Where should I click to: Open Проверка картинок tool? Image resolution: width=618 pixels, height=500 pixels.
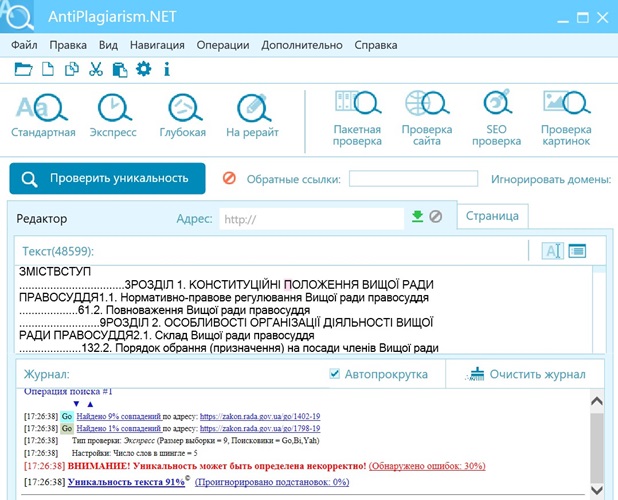[x=566, y=118]
